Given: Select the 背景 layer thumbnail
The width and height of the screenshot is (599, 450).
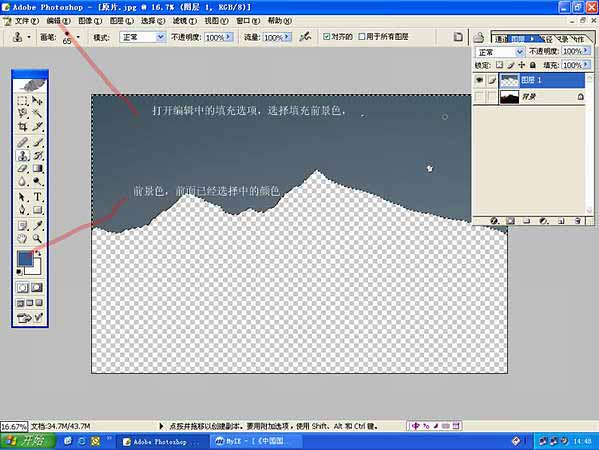Looking at the screenshot, I should click(509, 97).
